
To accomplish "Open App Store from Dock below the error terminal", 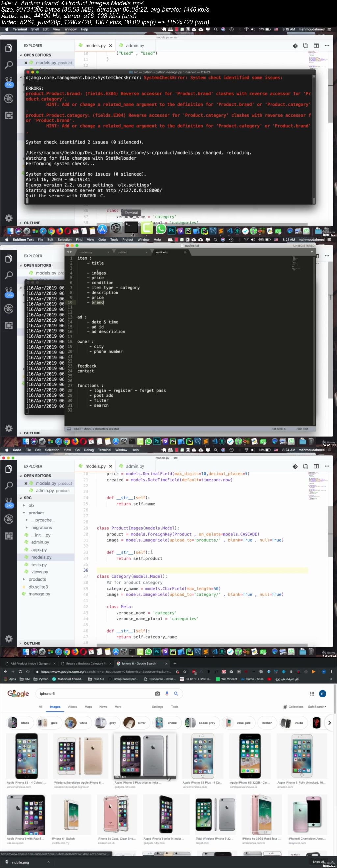I will pos(102,229).
